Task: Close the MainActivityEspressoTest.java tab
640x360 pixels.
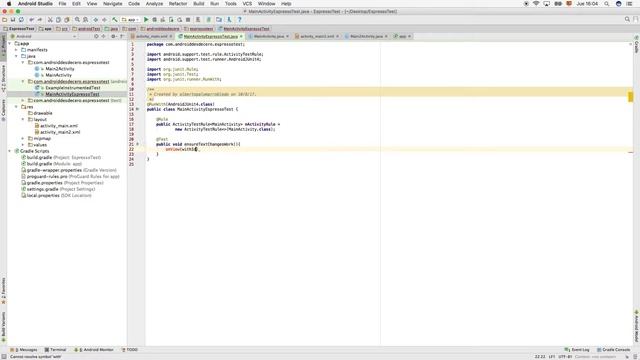Action: 241,36
